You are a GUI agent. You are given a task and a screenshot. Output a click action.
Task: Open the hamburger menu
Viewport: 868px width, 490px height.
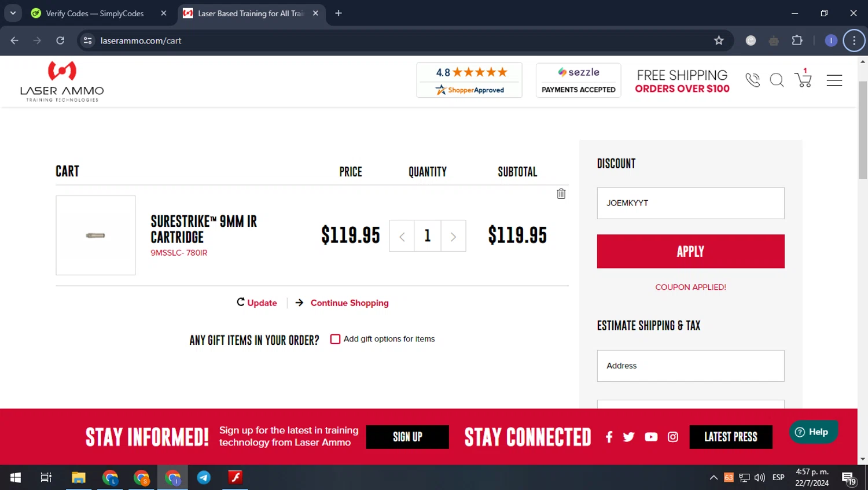point(834,80)
